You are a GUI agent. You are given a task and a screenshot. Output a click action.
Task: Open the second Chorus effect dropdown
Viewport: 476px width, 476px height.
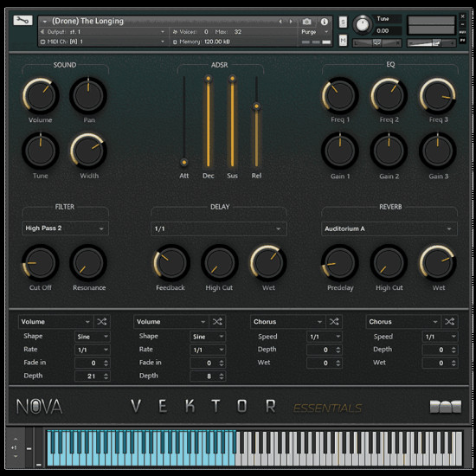click(x=403, y=321)
